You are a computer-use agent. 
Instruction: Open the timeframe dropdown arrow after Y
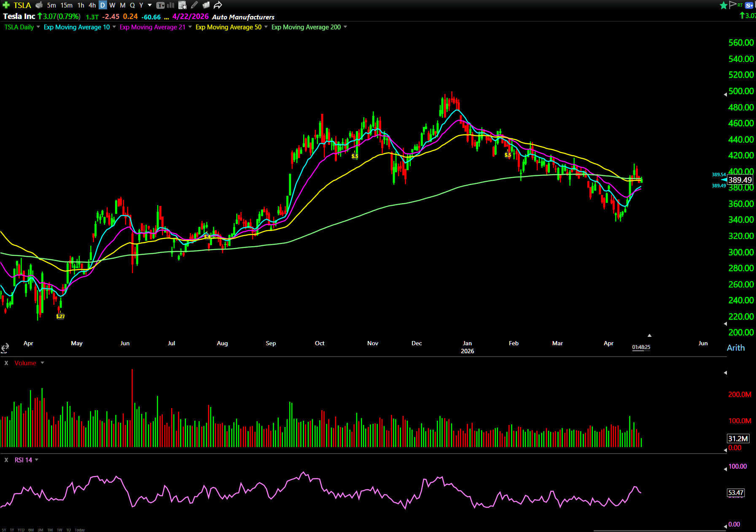[x=150, y=5]
